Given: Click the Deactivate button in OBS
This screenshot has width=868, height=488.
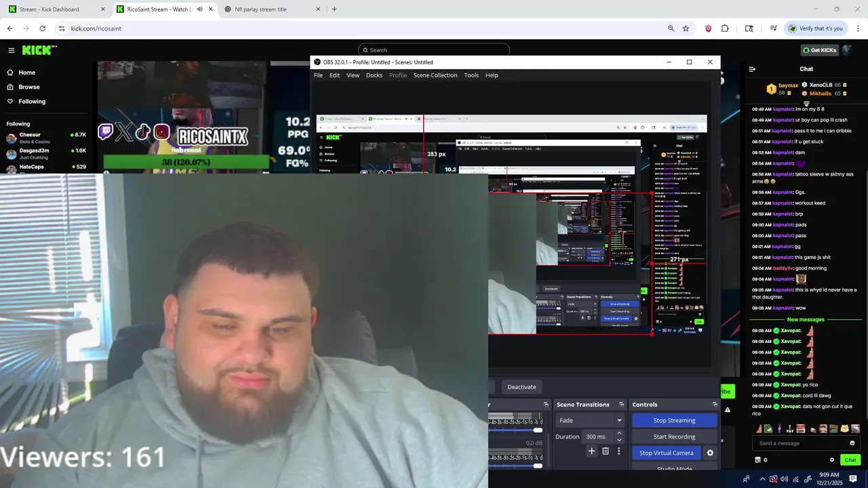Looking at the screenshot, I should pyautogui.click(x=521, y=387).
